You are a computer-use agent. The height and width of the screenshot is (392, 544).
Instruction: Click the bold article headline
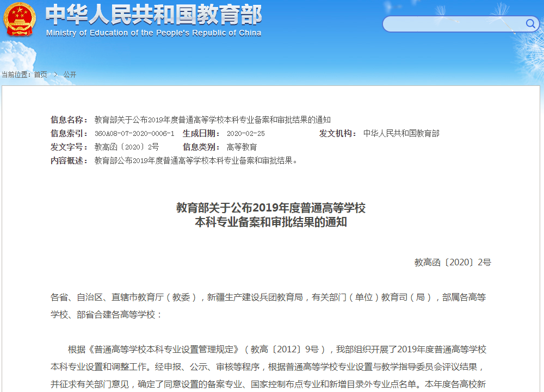point(271,215)
